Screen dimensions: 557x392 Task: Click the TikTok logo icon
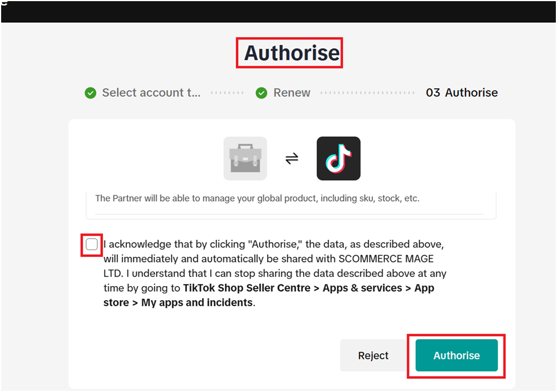pyautogui.click(x=338, y=158)
